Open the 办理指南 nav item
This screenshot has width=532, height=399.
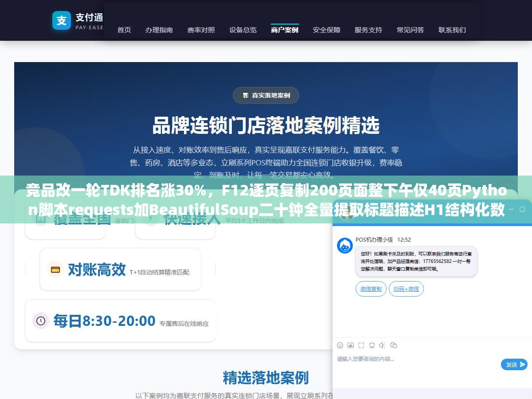click(x=159, y=30)
